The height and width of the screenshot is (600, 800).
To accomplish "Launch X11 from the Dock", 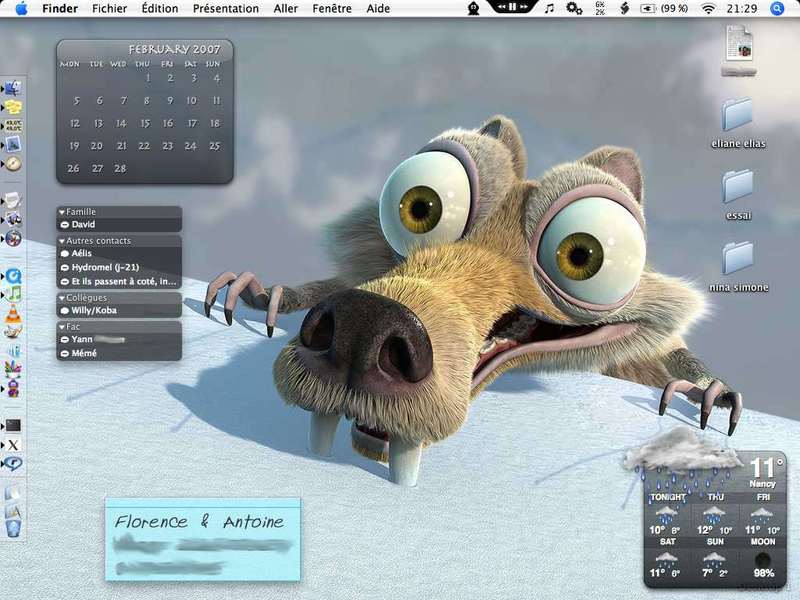I will click(13, 445).
